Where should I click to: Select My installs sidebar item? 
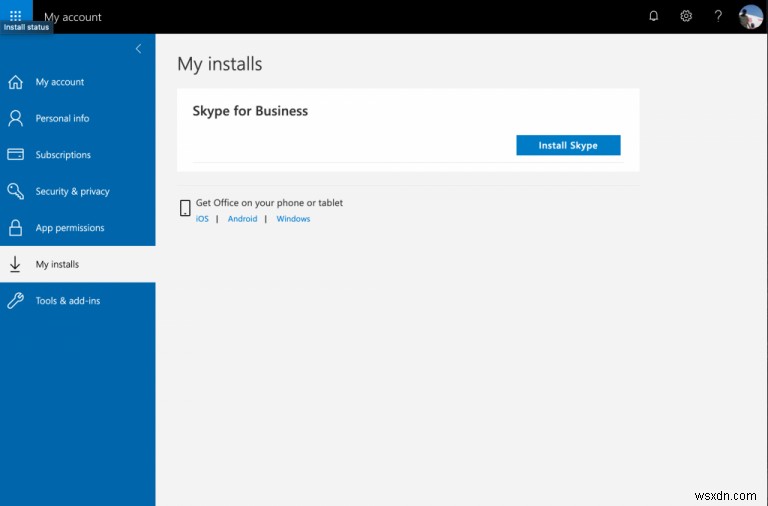(x=77, y=264)
